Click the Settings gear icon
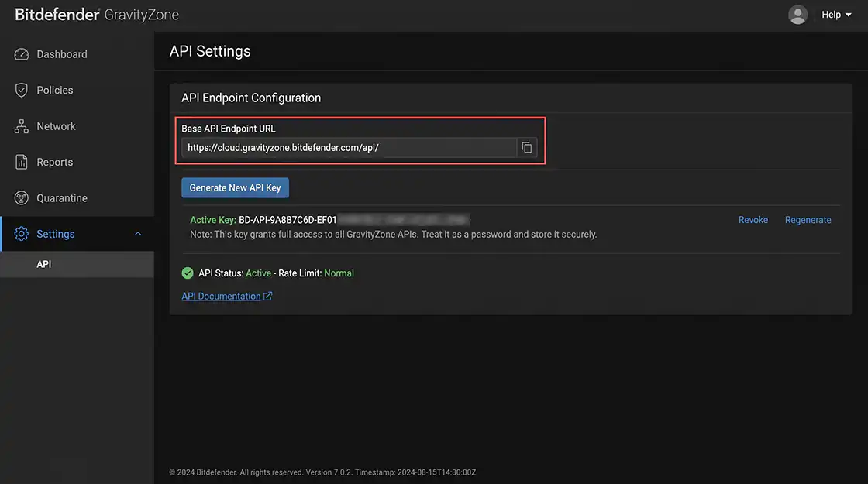868x484 pixels. click(22, 234)
